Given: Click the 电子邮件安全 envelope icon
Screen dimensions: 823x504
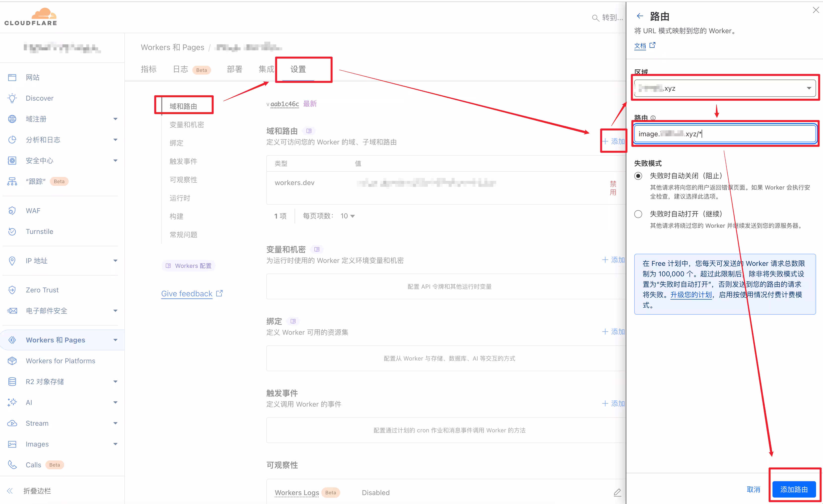Looking at the screenshot, I should [12, 311].
